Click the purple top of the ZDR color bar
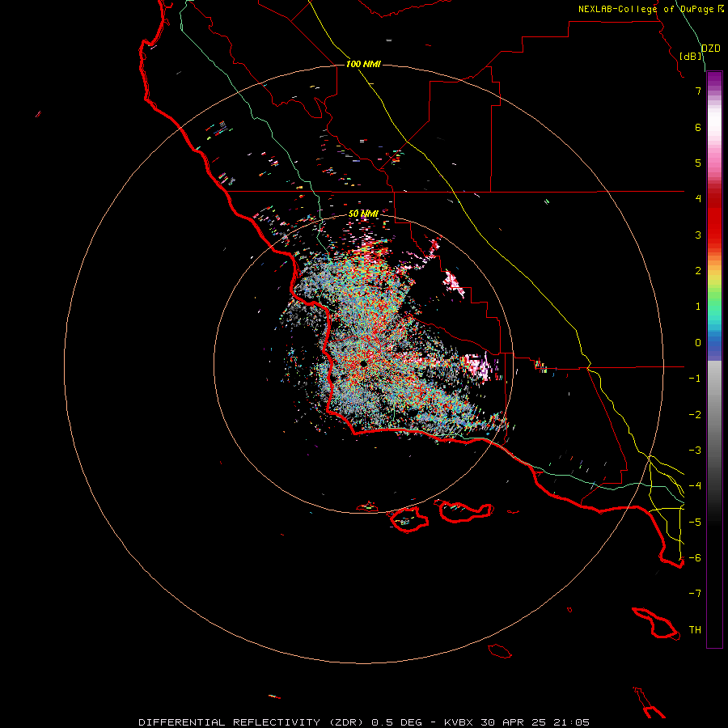This screenshot has height=728, width=728. (x=714, y=80)
